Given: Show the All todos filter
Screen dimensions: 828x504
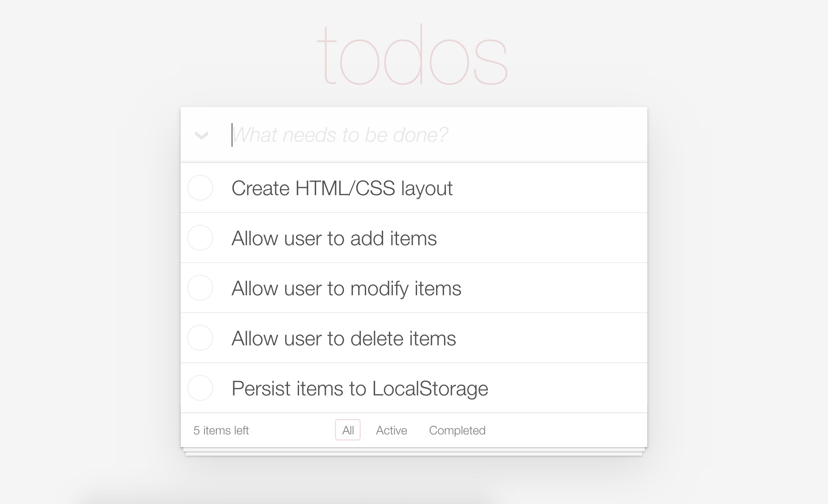Looking at the screenshot, I should (x=348, y=430).
